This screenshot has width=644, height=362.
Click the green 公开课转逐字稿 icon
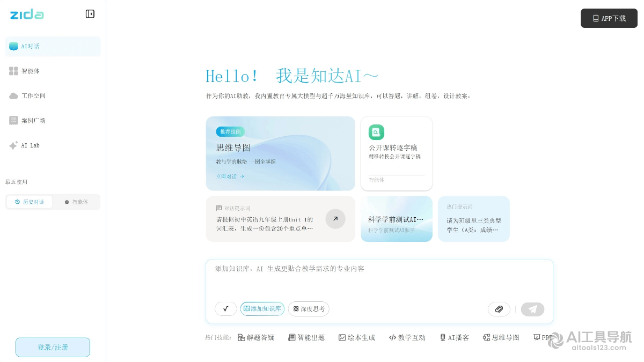[376, 132]
